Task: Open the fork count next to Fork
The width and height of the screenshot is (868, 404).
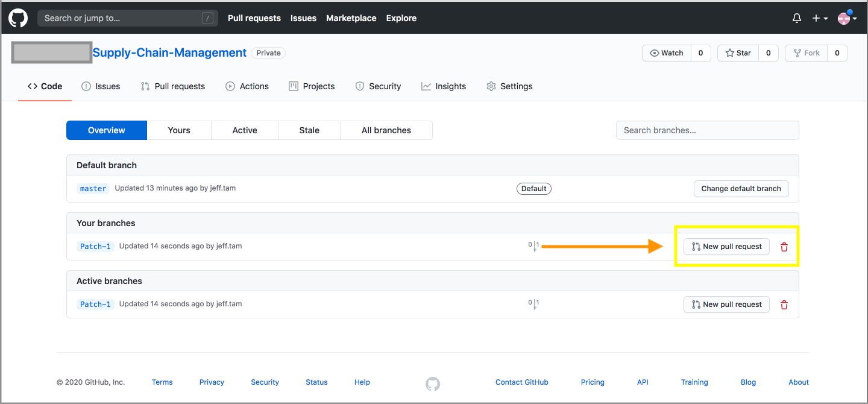Action: (x=837, y=53)
